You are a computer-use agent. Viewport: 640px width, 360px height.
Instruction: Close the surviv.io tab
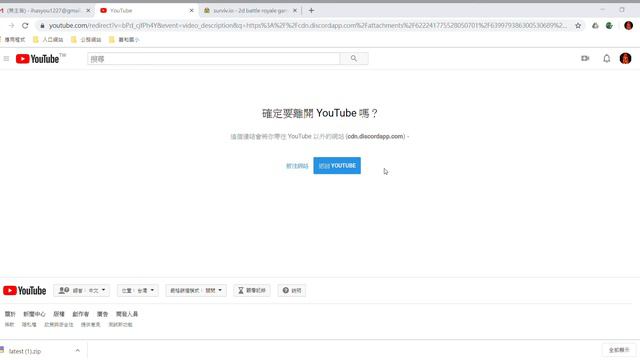pyautogui.click(x=295, y=11)
